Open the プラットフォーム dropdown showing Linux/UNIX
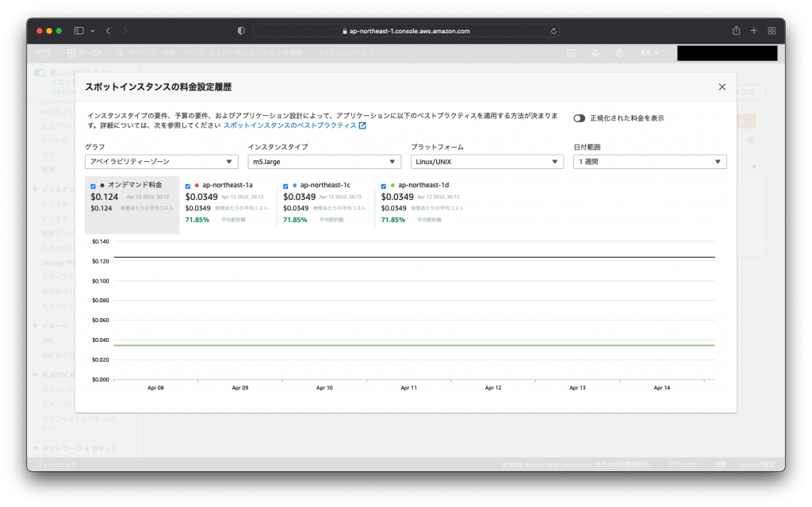This screenshot has width=812, height=507. 488,162
